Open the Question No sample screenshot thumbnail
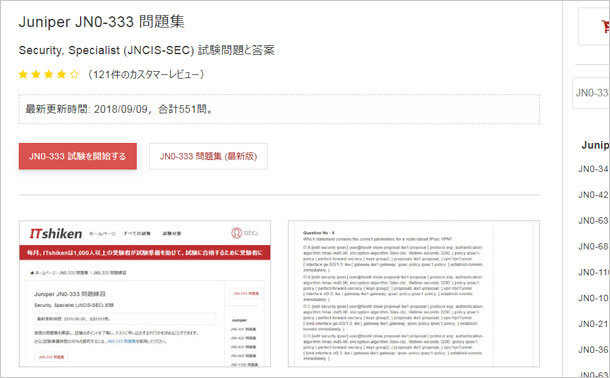The height and width of the screenshot is (378, 610). (x=414, y=294)
